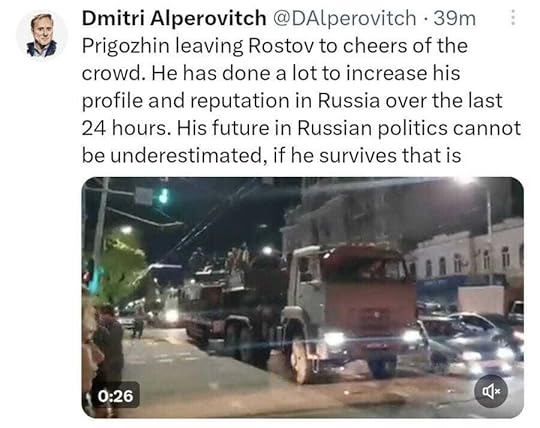Viewport: 540px width, 428px height.
Task: Open Dmitri Alperovitch's profile picture
Action: pyautogui.click(x=42, y=35)
